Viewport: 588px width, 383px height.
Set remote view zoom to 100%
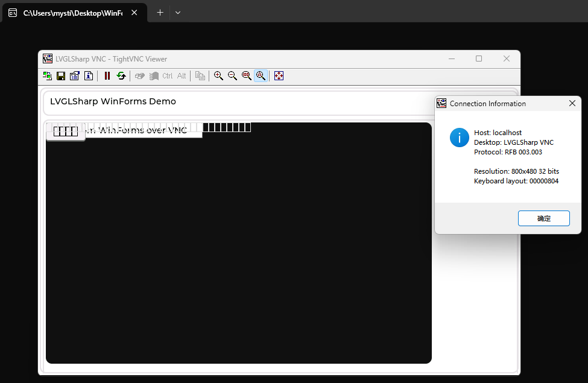[246, 75]
